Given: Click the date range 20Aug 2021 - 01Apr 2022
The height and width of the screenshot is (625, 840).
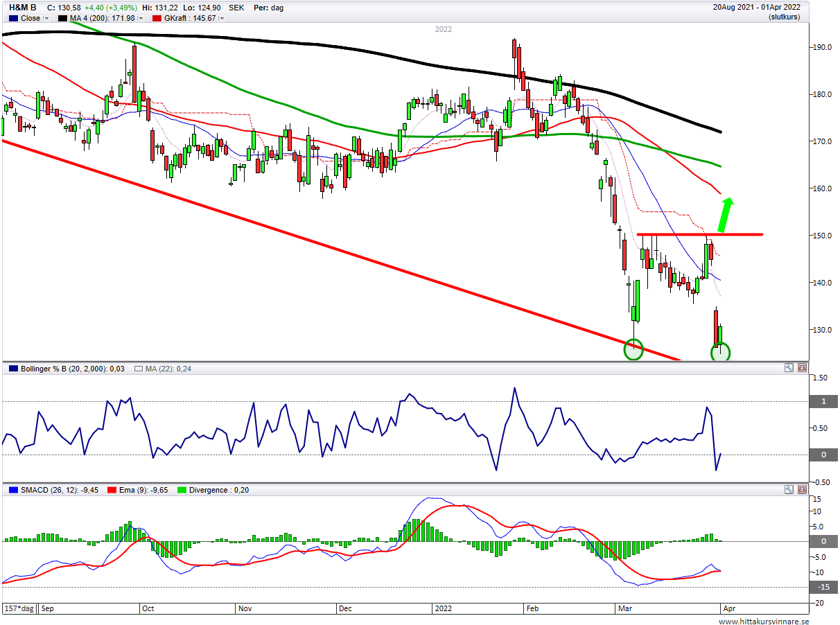Looking at the screenshot, I should tap(757, 8).
